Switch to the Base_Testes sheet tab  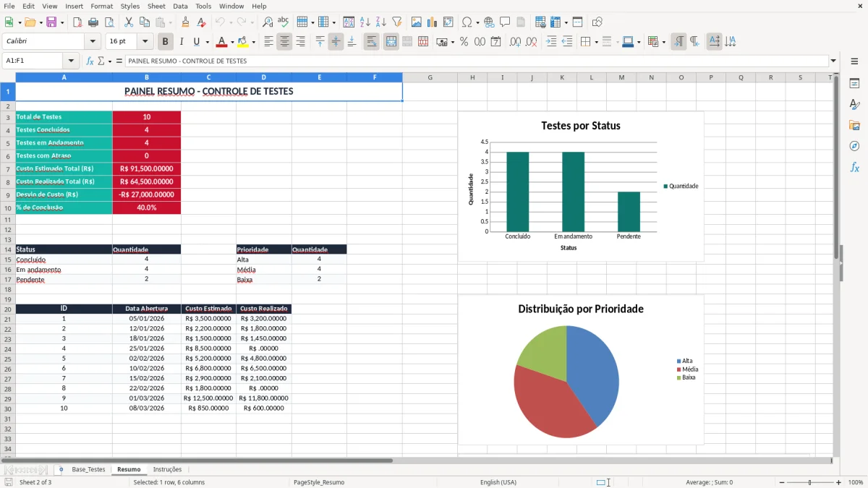click(x=88, y=469)
